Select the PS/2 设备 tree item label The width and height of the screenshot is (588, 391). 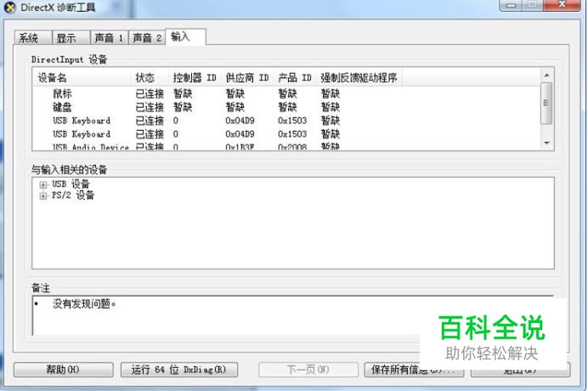point(73,195)
